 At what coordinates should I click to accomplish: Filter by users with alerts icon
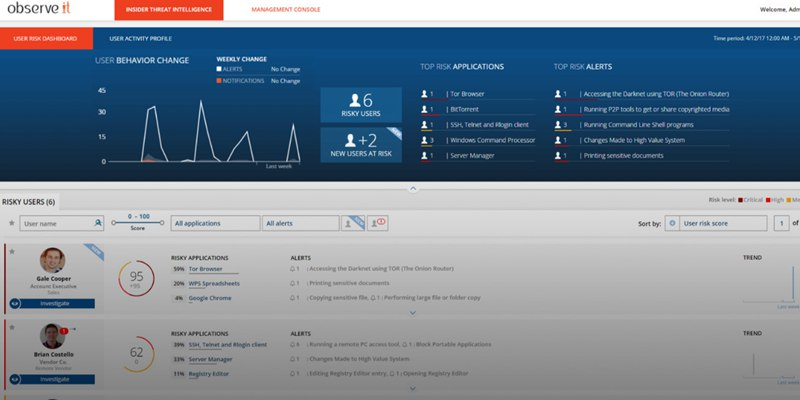[x=377, y=223]
